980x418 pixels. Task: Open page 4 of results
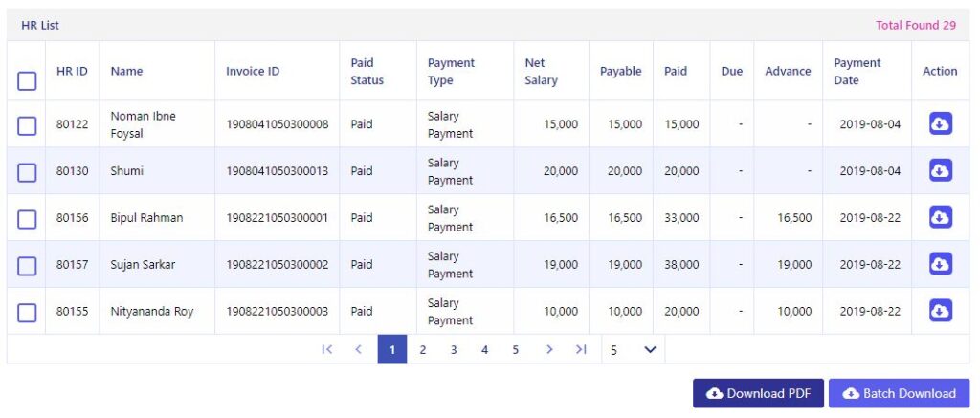pos(484,350)
